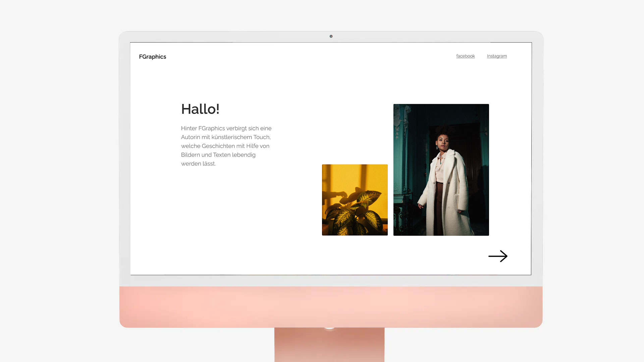644x362 pixels.
Task: Open the yellow plant photo thumbnail
Action: [355, 200]
